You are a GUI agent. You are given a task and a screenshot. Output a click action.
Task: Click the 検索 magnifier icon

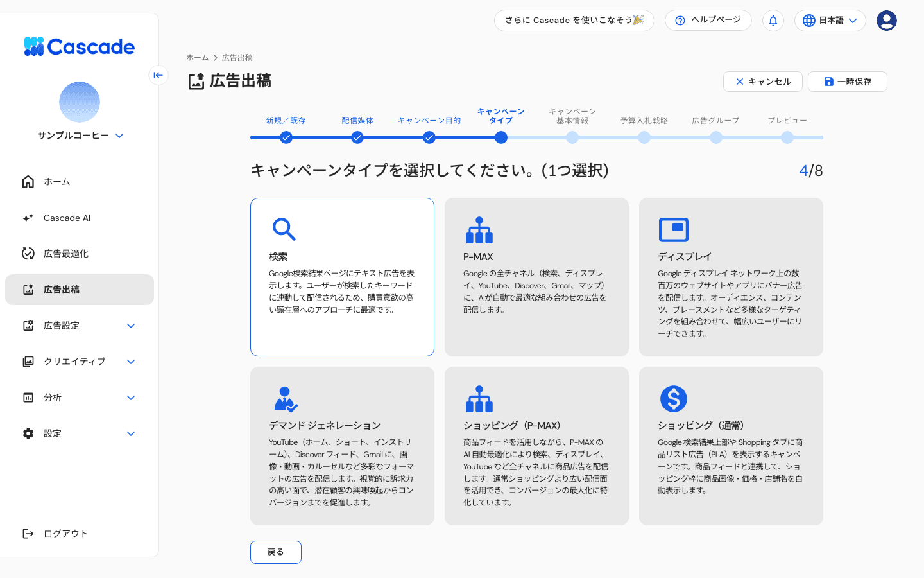point(284,229)
